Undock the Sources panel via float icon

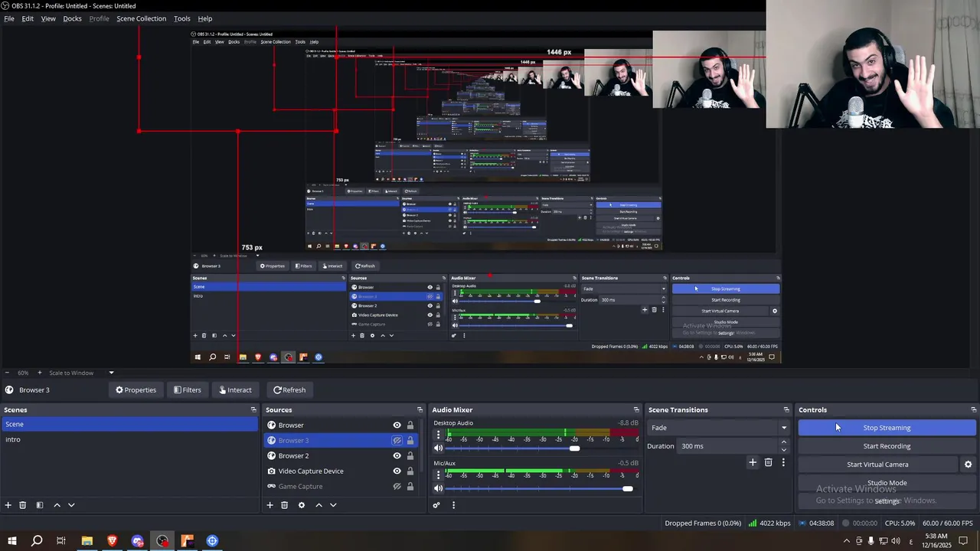click(420, 410)
